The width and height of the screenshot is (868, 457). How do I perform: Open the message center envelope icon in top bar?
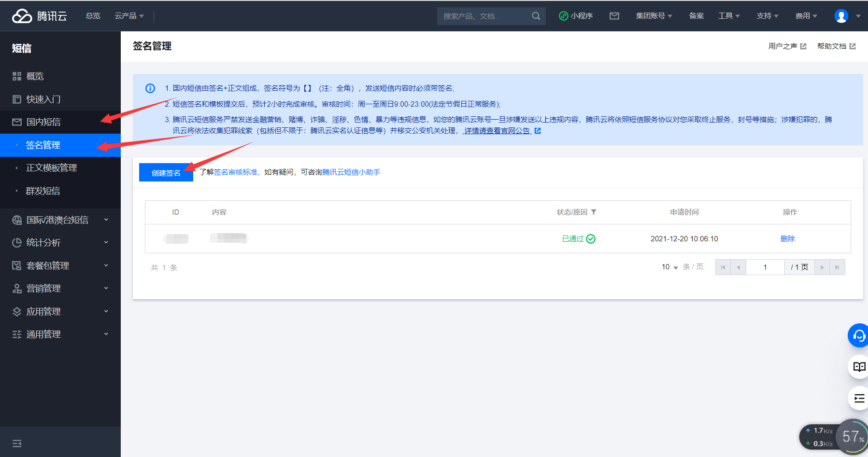click(x=614, y=15)
